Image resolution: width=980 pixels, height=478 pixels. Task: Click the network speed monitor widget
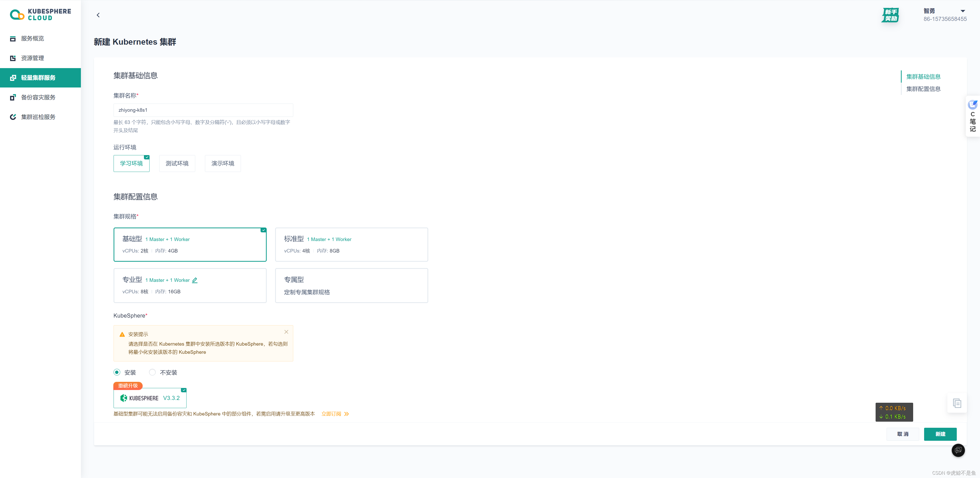tap(894, 412)
